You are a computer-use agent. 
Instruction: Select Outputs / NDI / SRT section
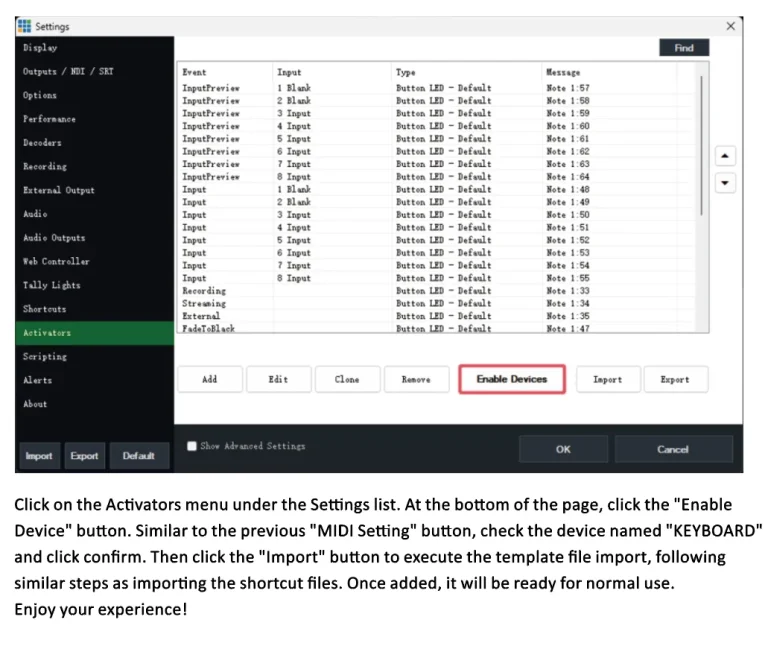click(68, 72)
